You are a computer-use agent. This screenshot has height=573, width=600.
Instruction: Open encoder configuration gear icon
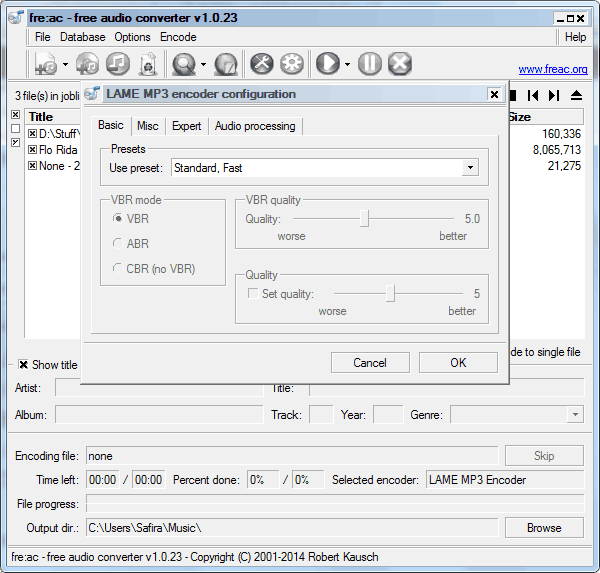click(292, 64)
